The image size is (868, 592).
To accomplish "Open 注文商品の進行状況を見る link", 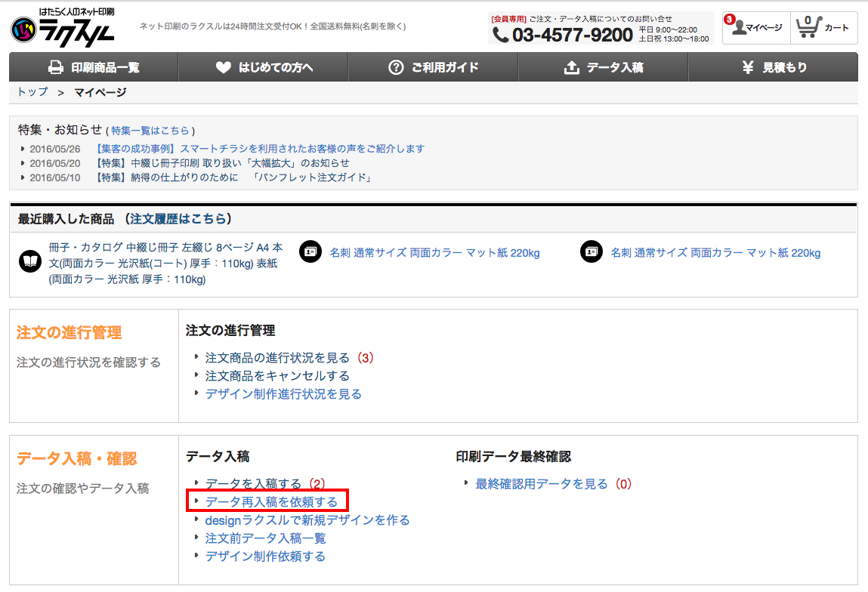I will (x=277, y=357).
